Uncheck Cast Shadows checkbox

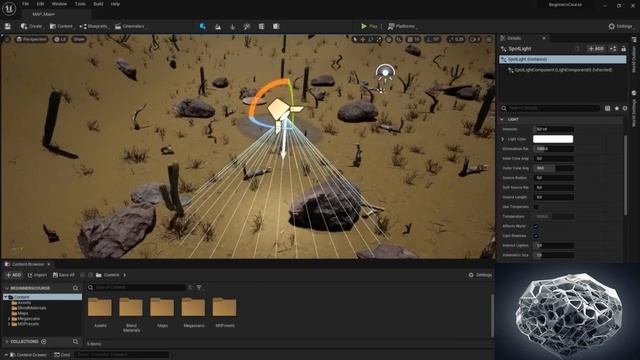coord(536,236)
